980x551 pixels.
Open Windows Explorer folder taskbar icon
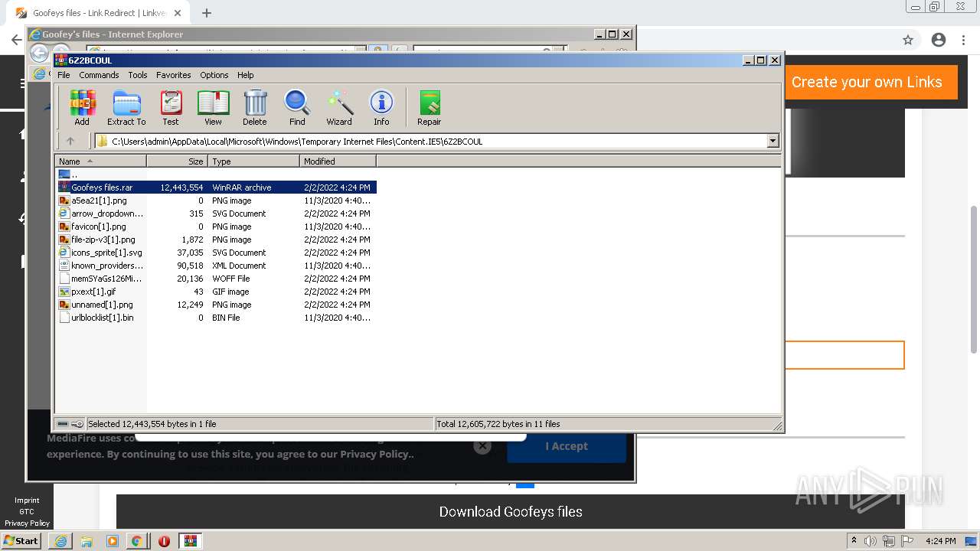87,541
